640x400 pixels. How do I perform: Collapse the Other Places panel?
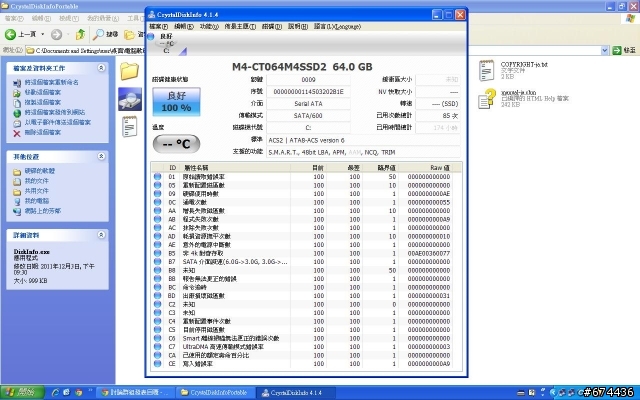tap(101, 156)
